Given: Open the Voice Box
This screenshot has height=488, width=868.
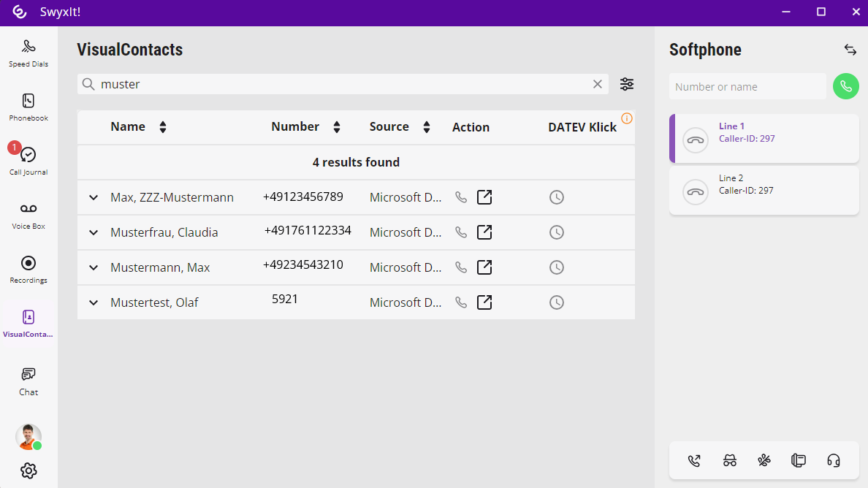Looking at the screenshot, I should 28,216.
